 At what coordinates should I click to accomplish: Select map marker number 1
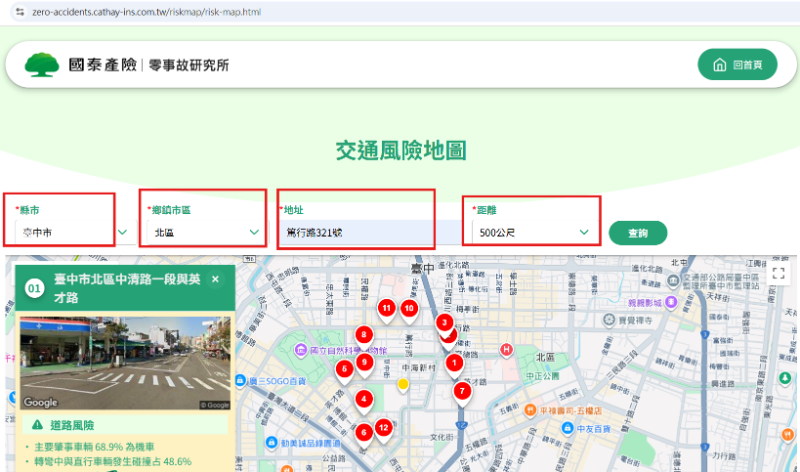[454, 363]
